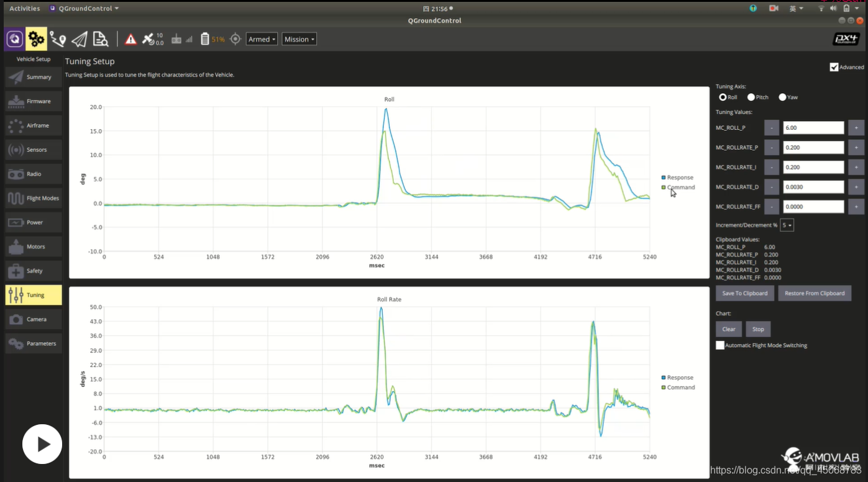This screenshot has width=868, height=482.
Task: Select Pitch tuning axis
Action: click(x=751, y=98)
